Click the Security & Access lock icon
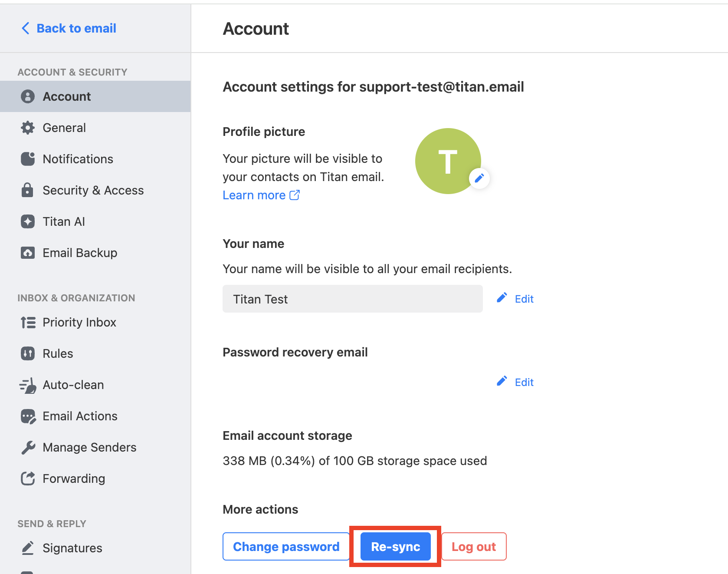The image size is (728, 574). tap(27, 190)
